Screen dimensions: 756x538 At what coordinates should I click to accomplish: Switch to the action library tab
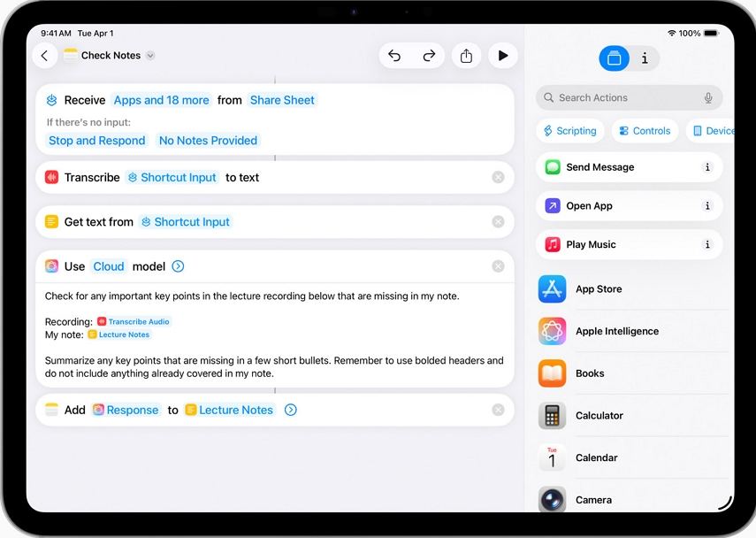click(614, 58)
